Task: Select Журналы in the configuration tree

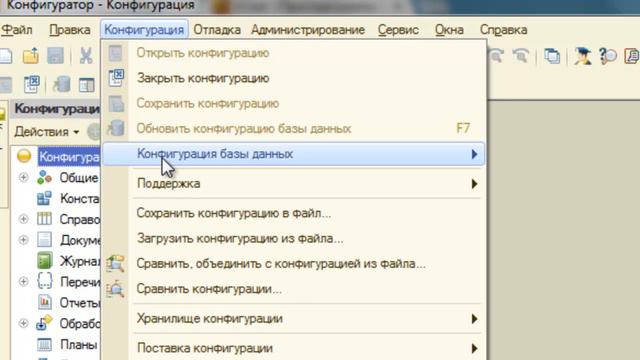Action: 80,261
